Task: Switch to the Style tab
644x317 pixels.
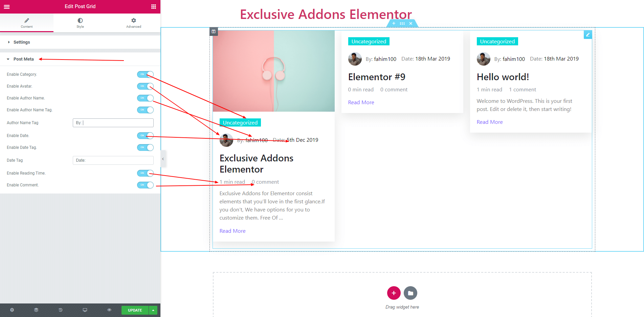Action: (80, 23)
